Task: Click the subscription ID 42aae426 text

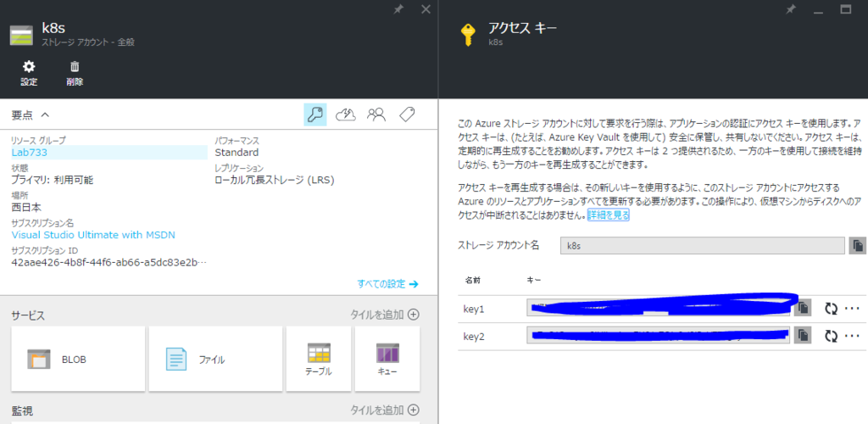Action: pos(109,262)
